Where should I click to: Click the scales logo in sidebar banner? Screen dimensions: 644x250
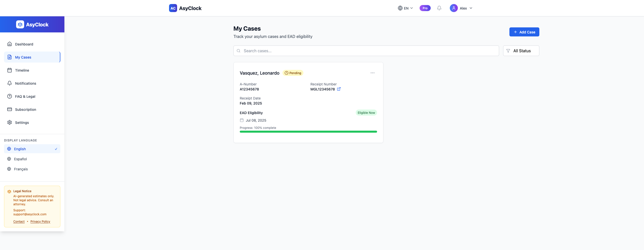coord(20,24)
